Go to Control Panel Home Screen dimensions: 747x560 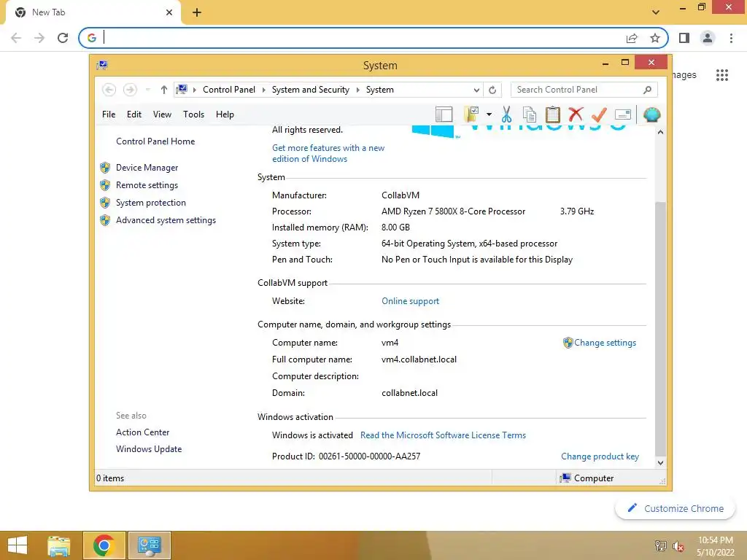(155, 141)
